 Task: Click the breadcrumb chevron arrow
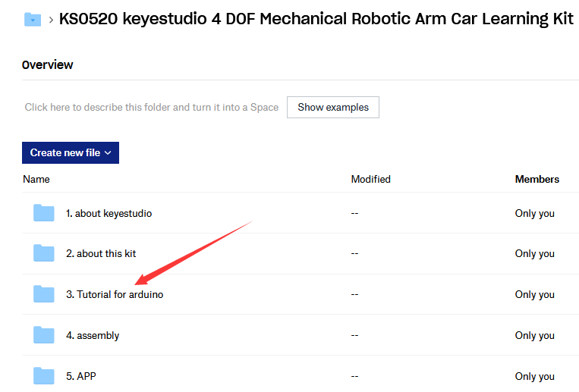click(51, 20)
